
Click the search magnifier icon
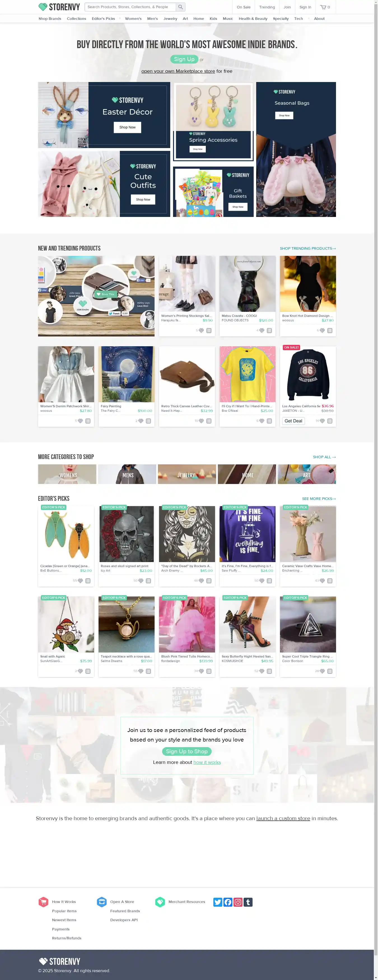(180, 7)
